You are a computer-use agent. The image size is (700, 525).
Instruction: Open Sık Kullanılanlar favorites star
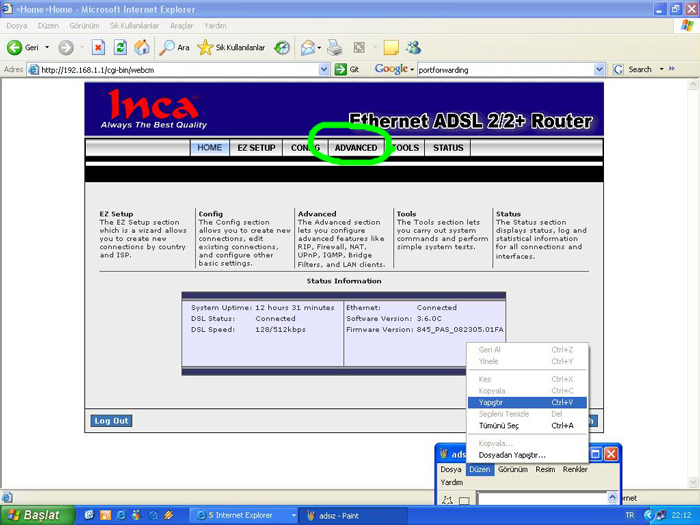[x=231, y=47]
